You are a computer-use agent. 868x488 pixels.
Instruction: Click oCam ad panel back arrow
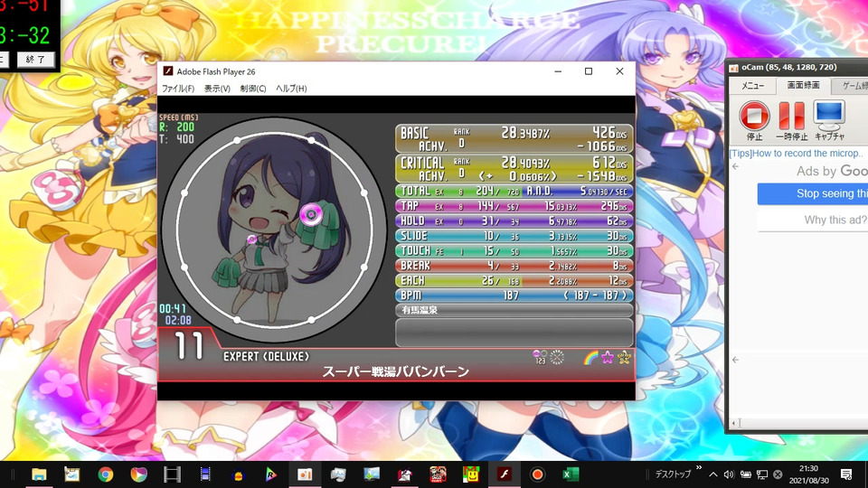(735, 166)
